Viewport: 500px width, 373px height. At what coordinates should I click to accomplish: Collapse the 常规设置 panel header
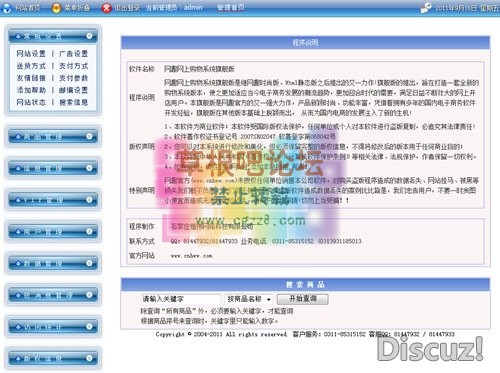point(53,36)
